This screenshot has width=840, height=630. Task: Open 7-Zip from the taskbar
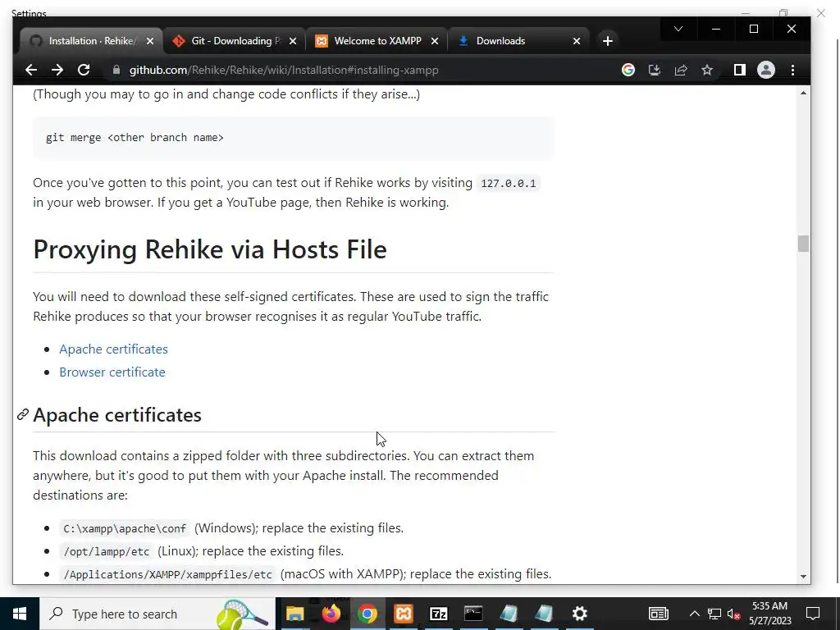tap(439, 614)
